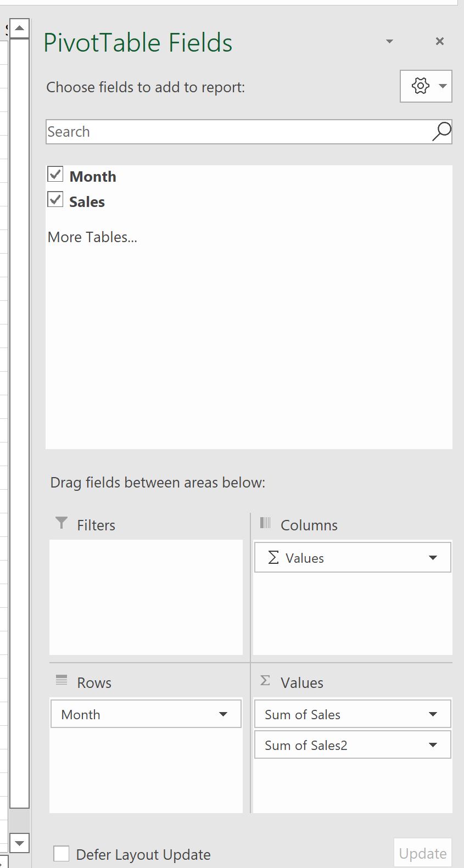This screenshot has height=868, width=464.
Task: Uncheck the Month field
Action: pos(55,174)
